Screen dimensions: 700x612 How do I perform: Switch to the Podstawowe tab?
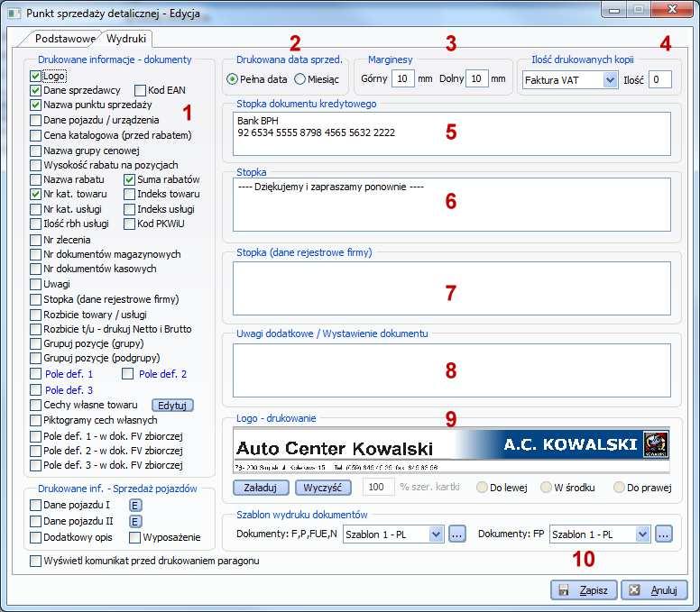pos(65,39)
